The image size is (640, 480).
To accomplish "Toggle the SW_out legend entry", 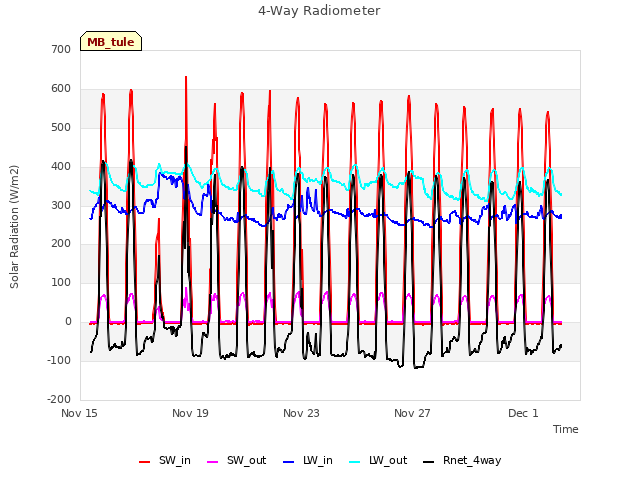I will pos(237,460).
